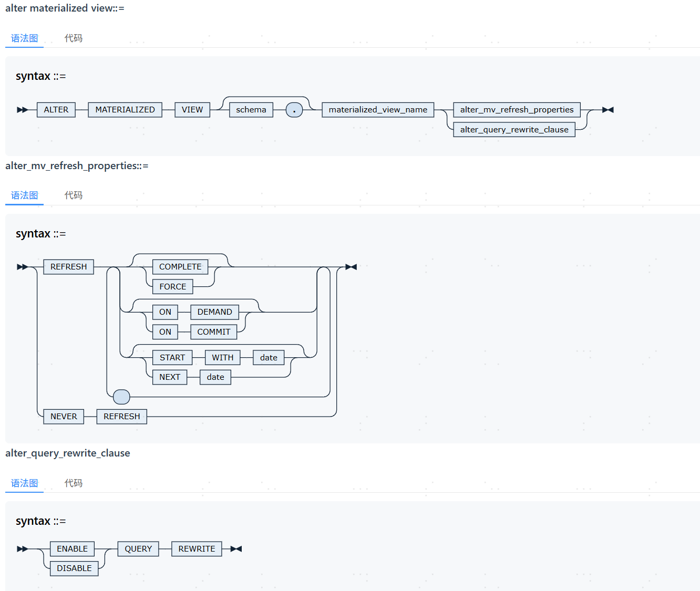Screen dimensions: 700x591
Task: Select the WITH keyword box
Action: (223, 358)
